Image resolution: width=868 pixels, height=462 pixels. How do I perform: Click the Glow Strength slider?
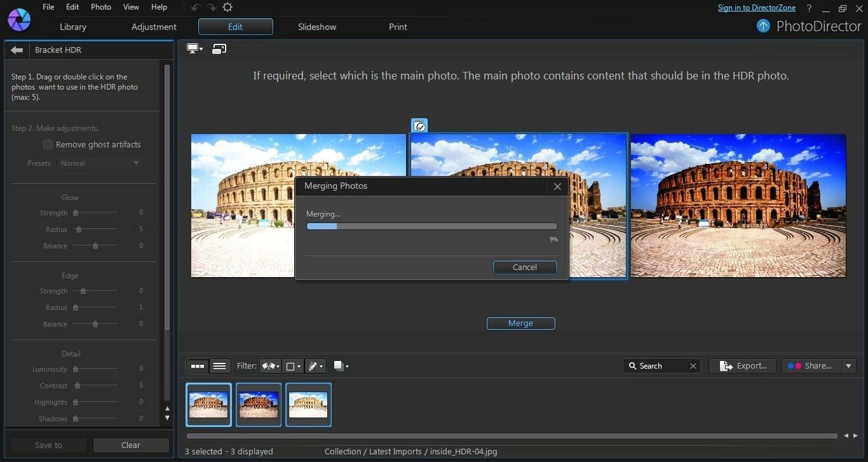[95, 213]
